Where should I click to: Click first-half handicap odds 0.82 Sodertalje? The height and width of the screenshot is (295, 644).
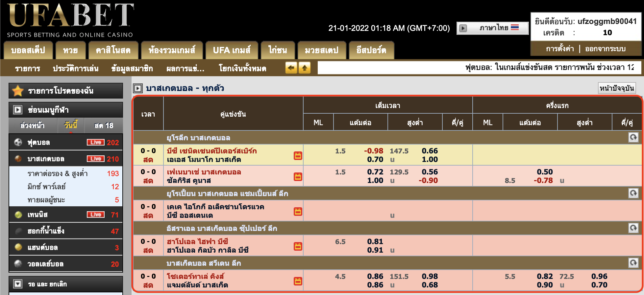click(545, 276)
